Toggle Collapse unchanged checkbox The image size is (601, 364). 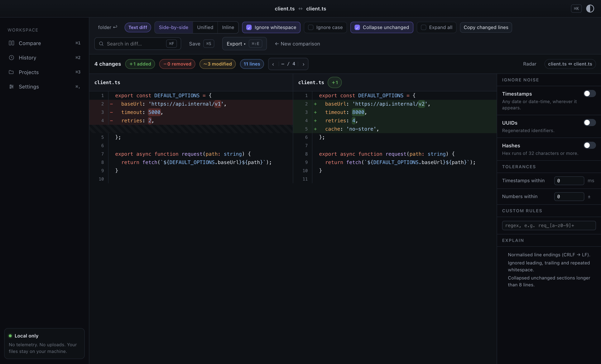[357, 27]
